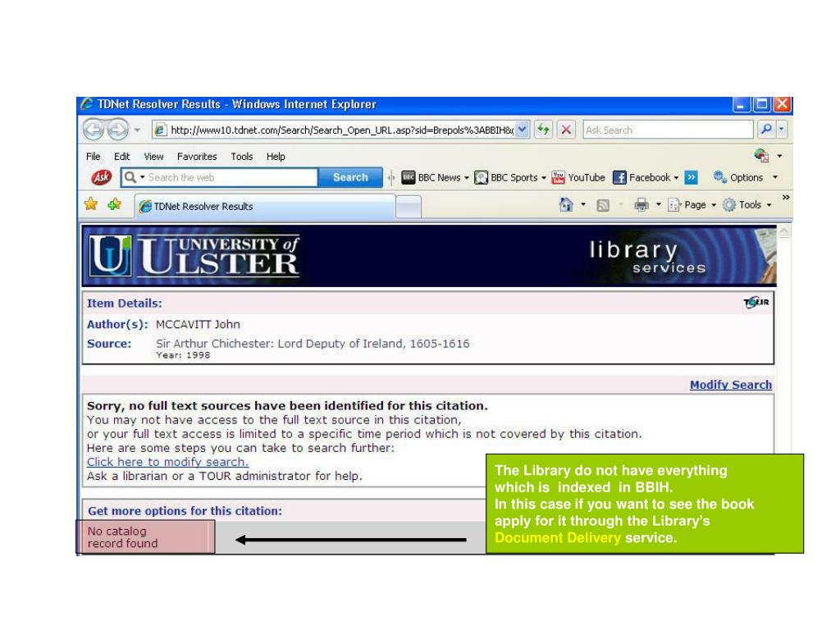The height and width of the screenshot is (630, 840).
Task: Click the Ask Search box
Action: click(668, 130)
